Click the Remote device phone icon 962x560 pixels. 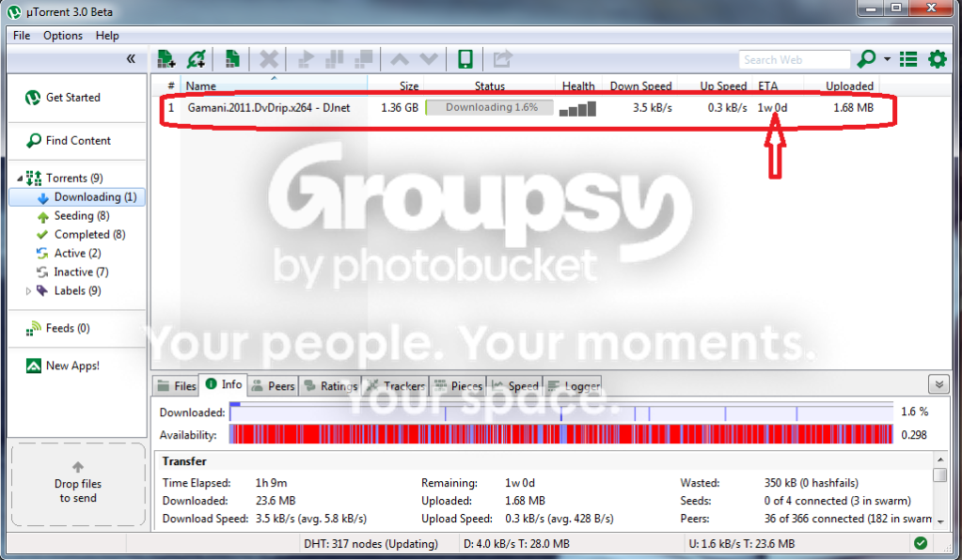coord(465,59)
